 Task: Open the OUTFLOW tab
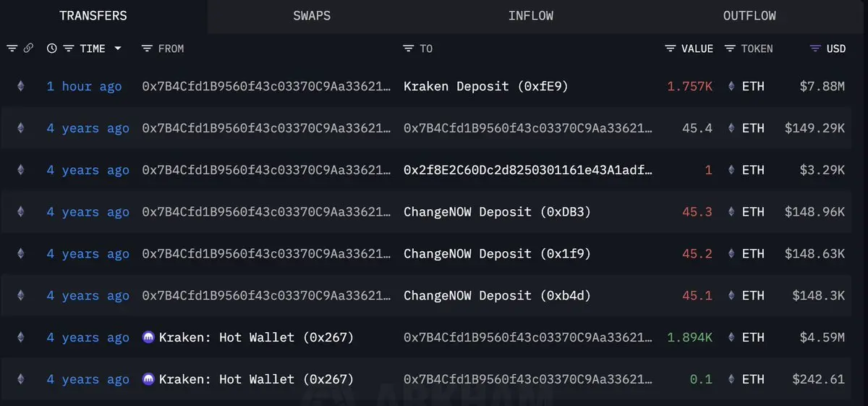tap(749, 16)
